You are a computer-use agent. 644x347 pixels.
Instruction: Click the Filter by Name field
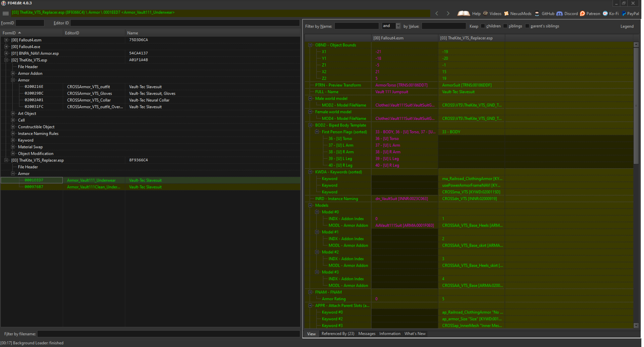[357, 26]
